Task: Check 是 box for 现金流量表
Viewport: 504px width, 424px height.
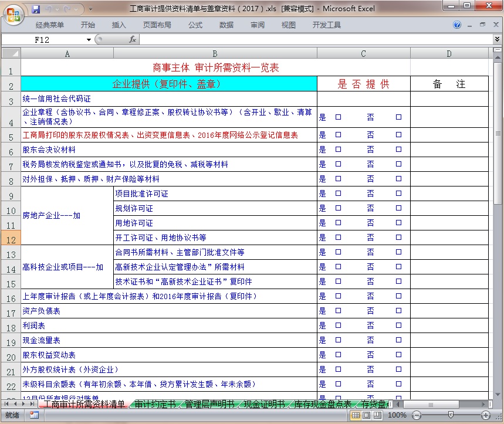Action: pos(338,340)
